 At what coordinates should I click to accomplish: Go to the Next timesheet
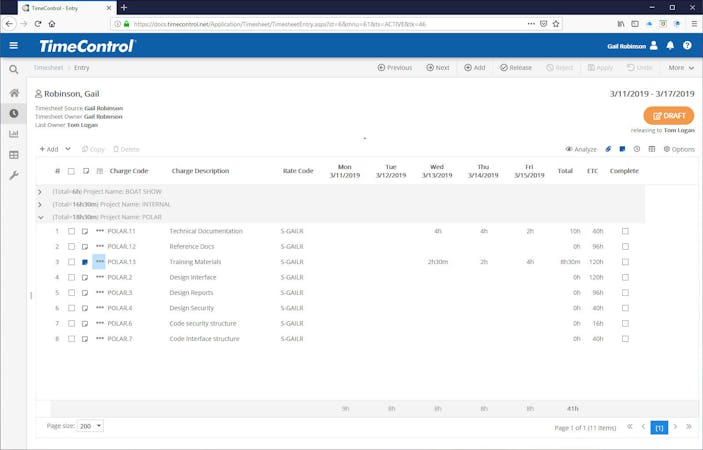point(438,68)
